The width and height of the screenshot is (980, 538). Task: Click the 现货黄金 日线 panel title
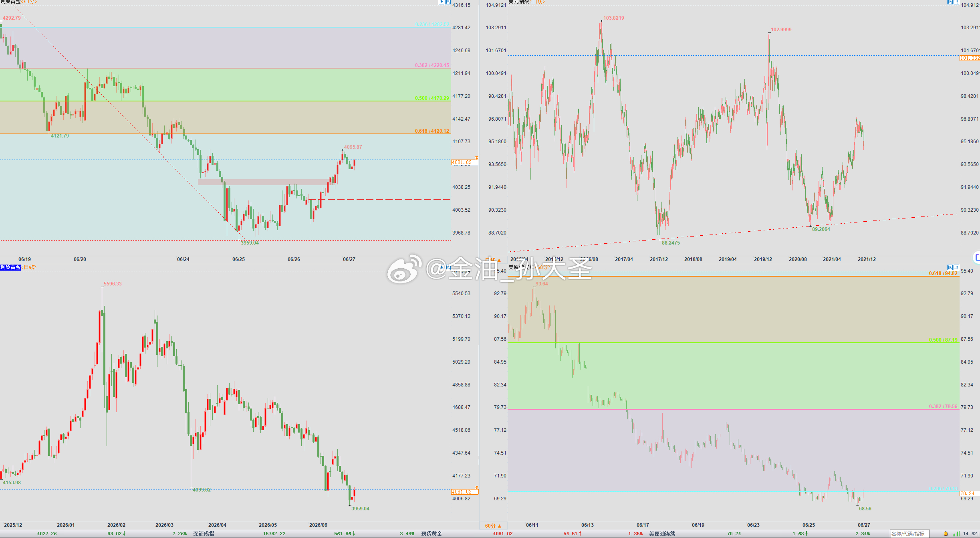pyautogui.click(x=18, y=267)
